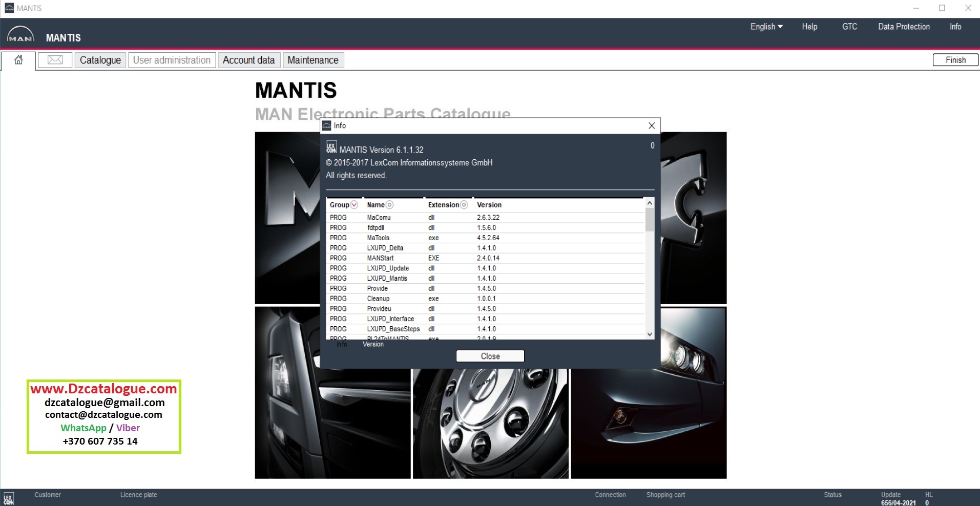This screenshot has height=506, width=980.
Task: Click the Customer status bar field
Action: click(x=48, y=495)
